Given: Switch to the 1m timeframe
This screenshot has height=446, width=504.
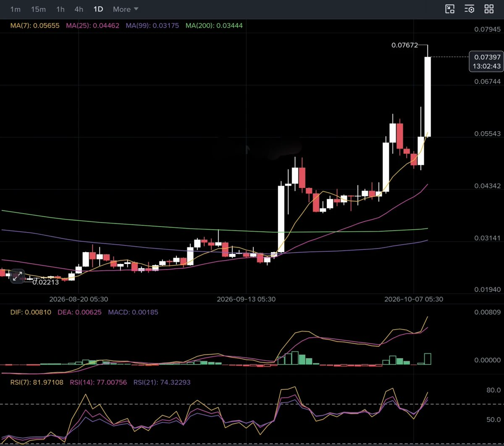Looking at the screenshot, I should click(x=16, y=9).
